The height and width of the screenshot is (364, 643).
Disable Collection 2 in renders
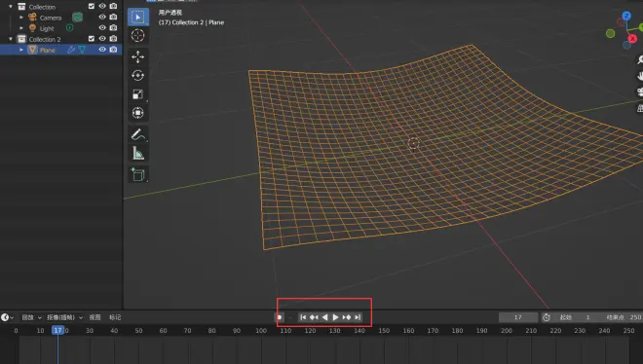tap(113, 39)
